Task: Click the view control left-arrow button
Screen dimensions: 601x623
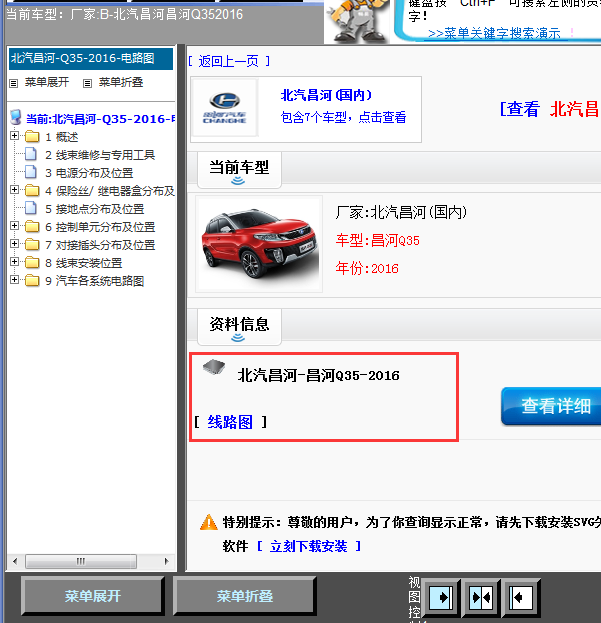Action: [521, 597]
